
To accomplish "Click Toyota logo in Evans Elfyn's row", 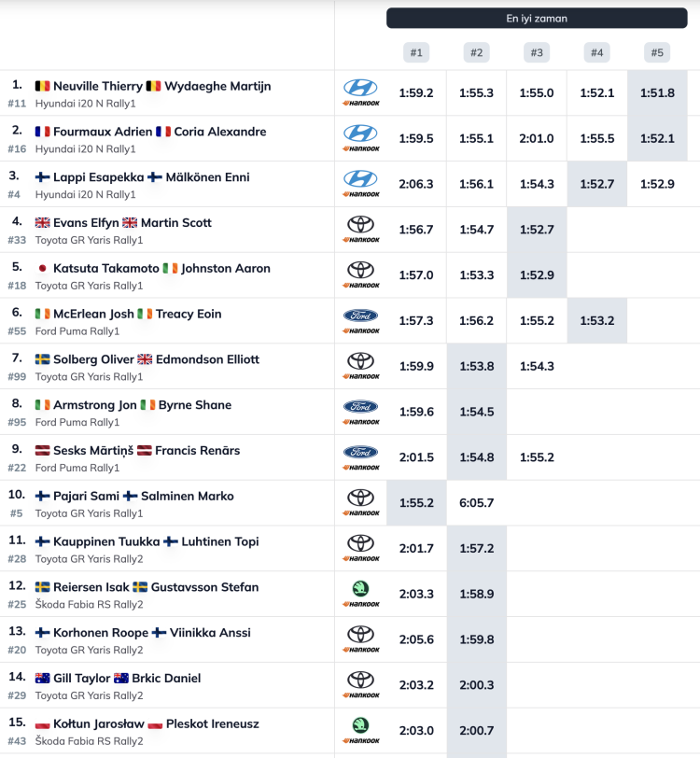I will tap(360, 223).
